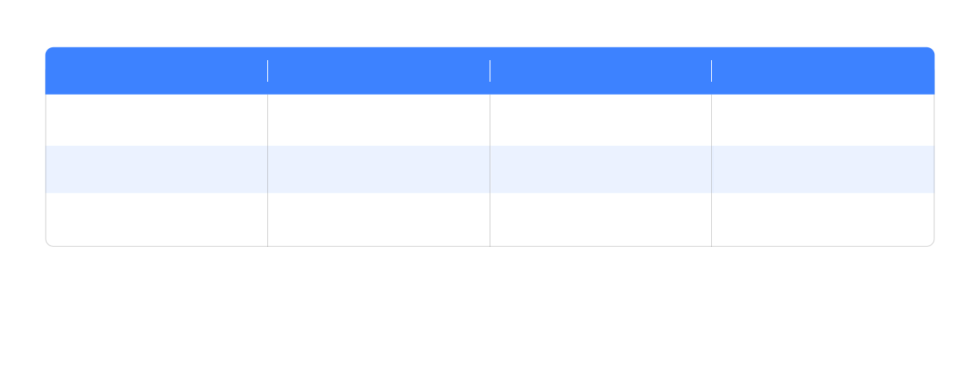
Task: Select shaded middle-row cell in third column
Action: (600, 169)
